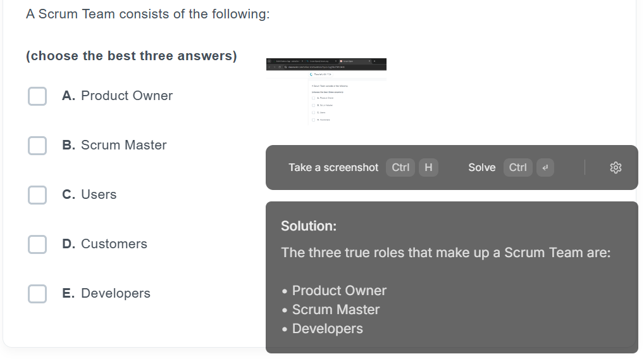Screen dimensions: 644x361
Task: Tick the checkbox for D. Customers
Action: (37, 244)
